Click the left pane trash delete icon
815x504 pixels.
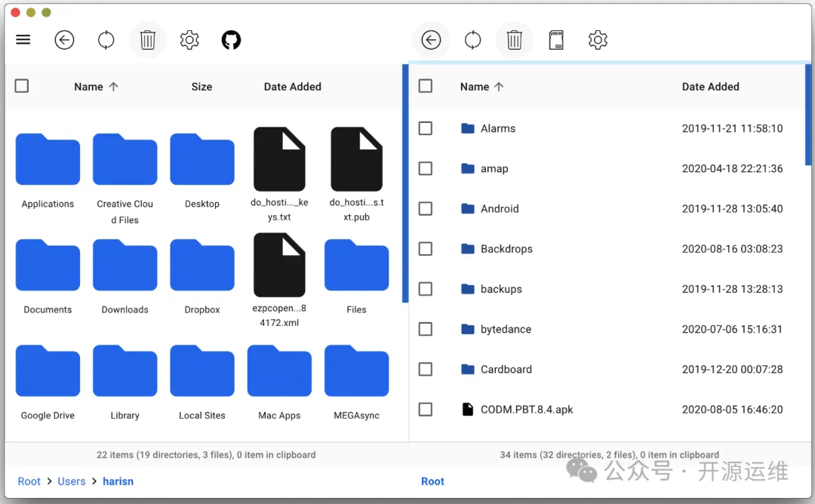point(148,40)
